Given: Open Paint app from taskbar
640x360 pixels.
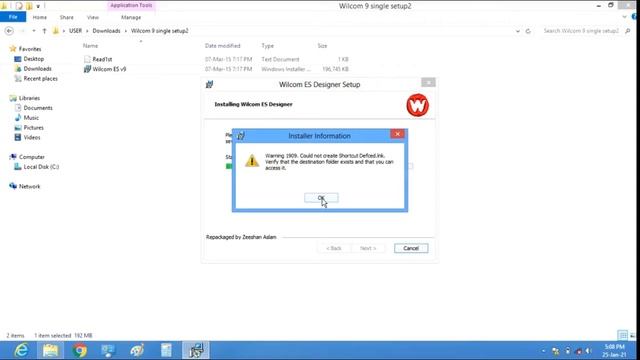Looking at the screenshot, I should [x=137, y=351].
